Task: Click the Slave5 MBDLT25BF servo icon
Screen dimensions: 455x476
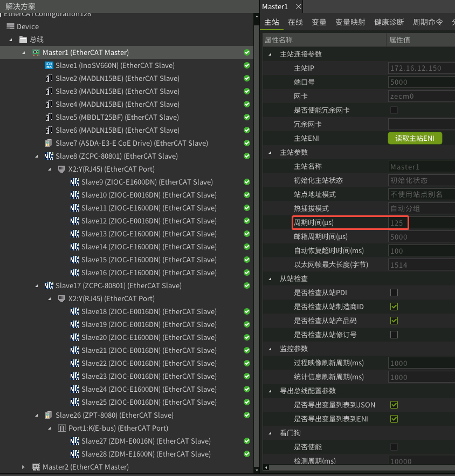Action: click(49, 117)
